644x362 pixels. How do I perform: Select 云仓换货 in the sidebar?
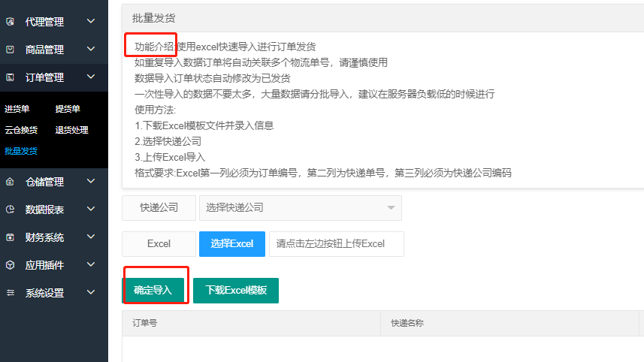[x=21, y=130]
